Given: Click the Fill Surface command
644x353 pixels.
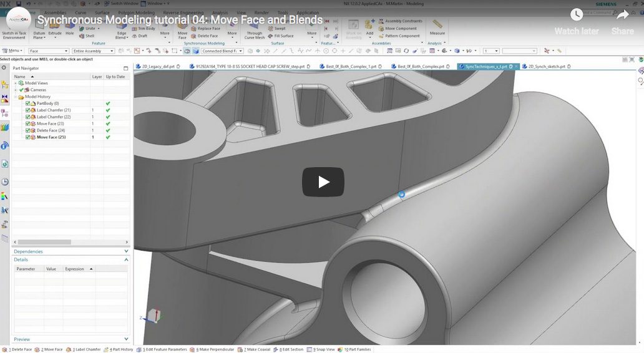Looking at the screenshot, I should pos(281,36).
